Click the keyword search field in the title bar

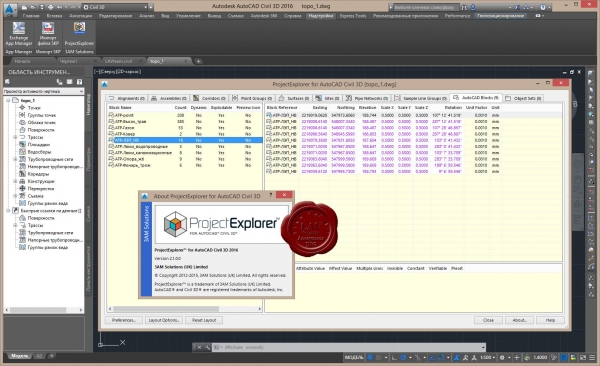(425, 7)
